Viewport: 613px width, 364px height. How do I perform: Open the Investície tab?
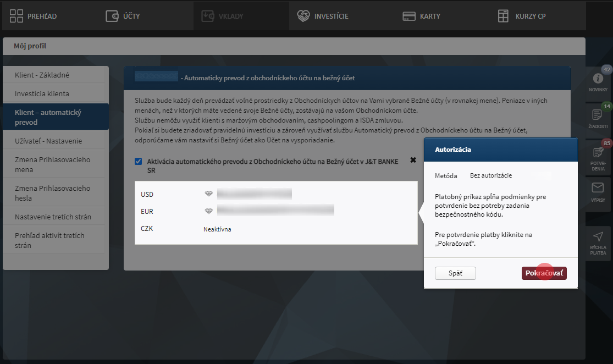323,16
